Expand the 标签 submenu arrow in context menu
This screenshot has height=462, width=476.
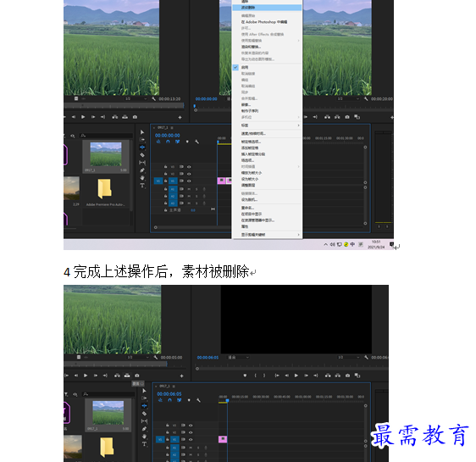[x=298, y=125]
